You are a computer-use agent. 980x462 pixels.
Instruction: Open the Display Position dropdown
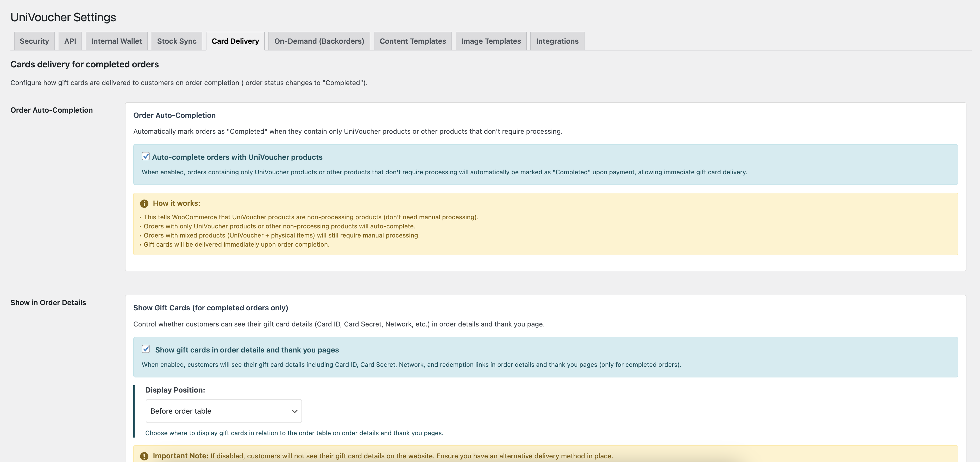pos(223,411)
